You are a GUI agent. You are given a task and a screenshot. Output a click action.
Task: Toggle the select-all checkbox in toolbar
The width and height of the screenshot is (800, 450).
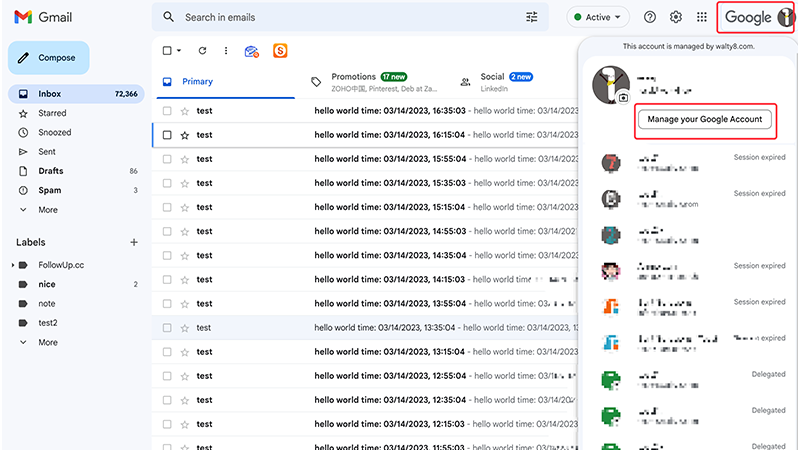(x=167, y=51)
